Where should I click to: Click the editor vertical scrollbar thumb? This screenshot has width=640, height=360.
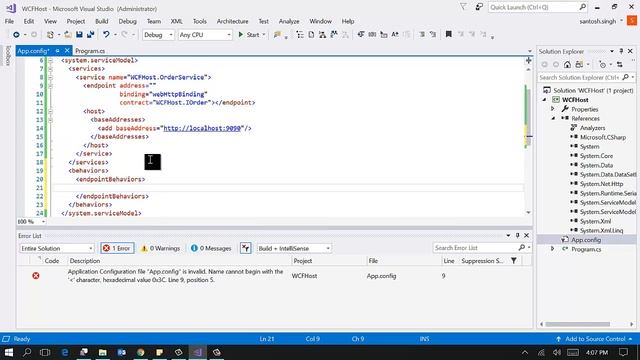528,116
